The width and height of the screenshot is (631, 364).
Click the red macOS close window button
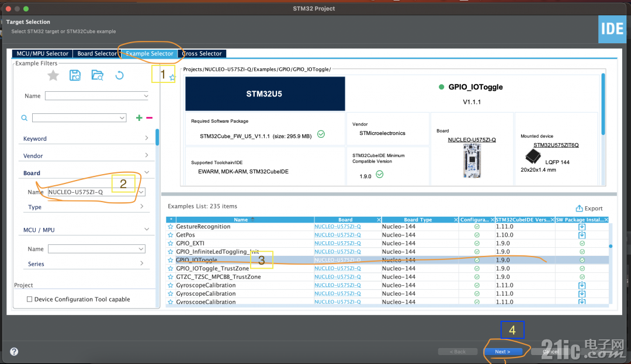[x=8, y=8]
